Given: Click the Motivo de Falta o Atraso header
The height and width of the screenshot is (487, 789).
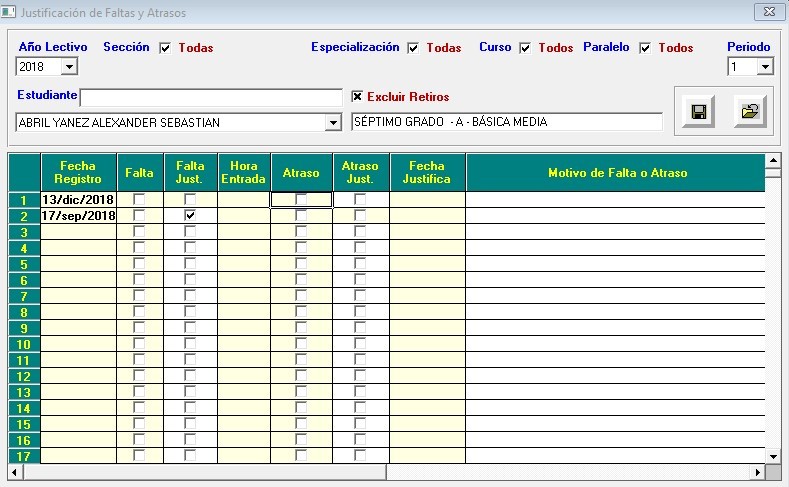Looking at the screenshot, I should click(x=616, y=173).
